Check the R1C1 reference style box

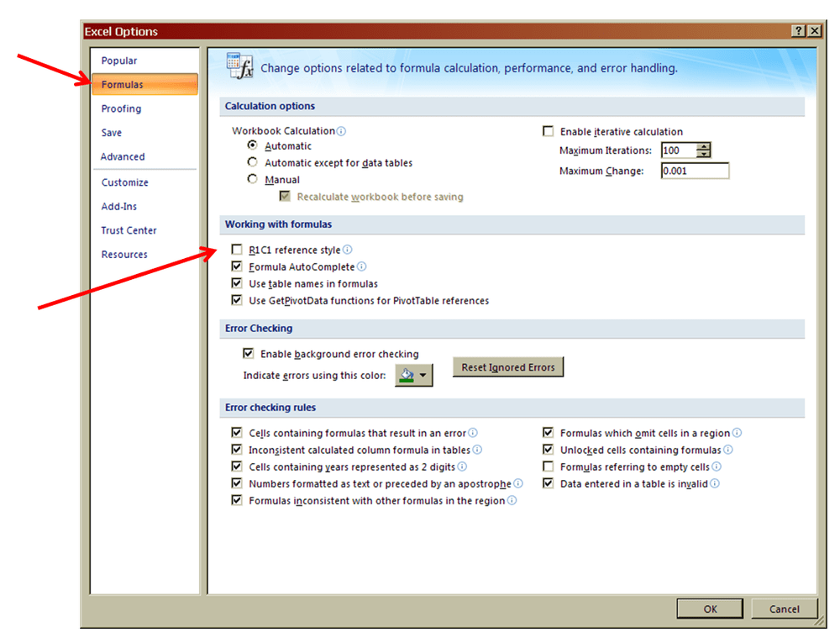pyautogui.click(x=237, y=249)
